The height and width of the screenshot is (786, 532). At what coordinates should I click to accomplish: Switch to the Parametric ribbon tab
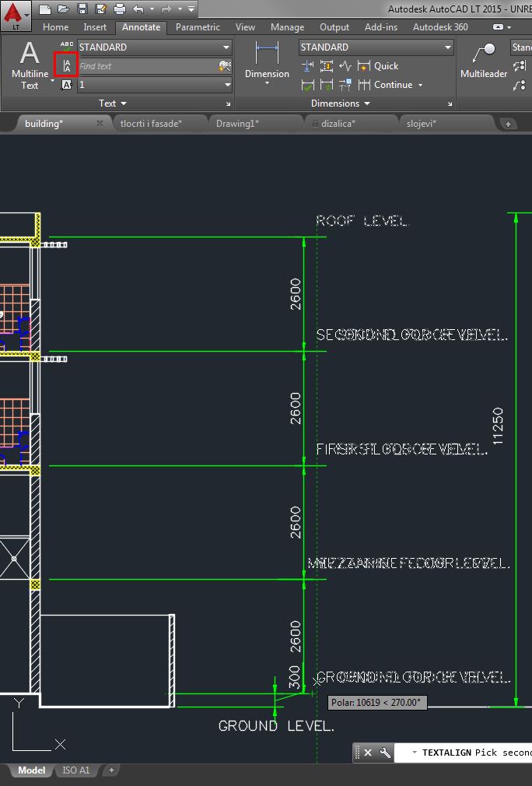(x=198, y=27)
